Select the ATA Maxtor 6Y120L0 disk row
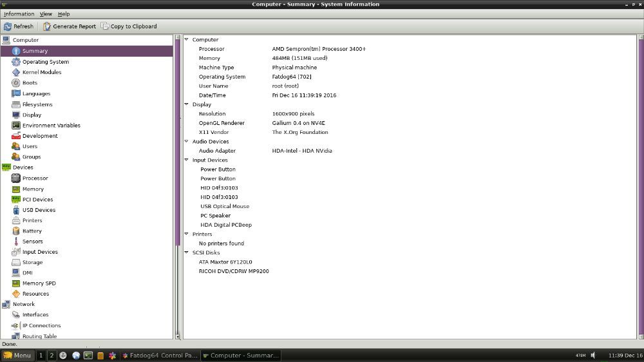644x362 pixels. pyautogui.click(x=225, y=262)
